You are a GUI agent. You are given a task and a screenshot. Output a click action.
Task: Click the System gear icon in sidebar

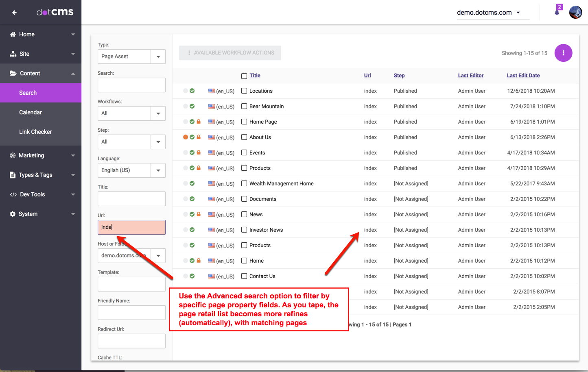point(13,214)
